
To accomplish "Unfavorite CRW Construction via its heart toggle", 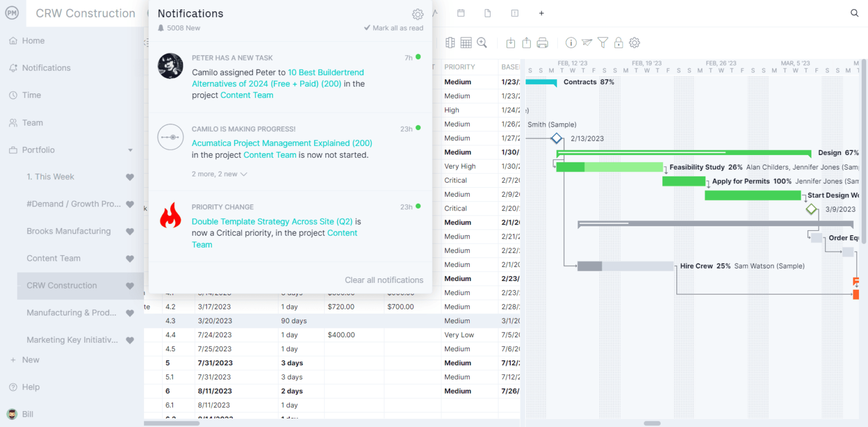I will (130, 286).
